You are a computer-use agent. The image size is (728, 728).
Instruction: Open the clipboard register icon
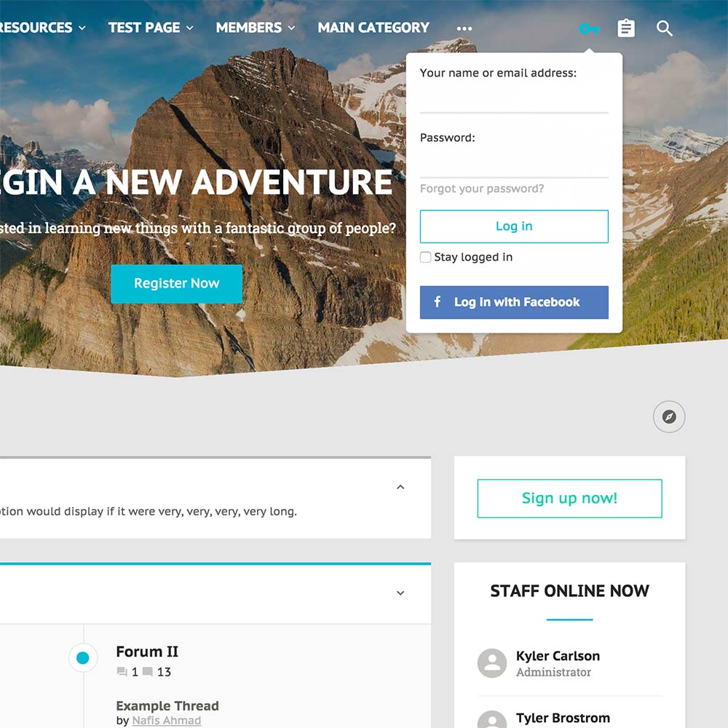click(x=626, y=28)
